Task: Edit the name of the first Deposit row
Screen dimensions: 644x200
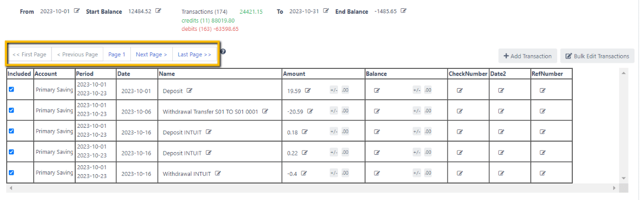Action: tap(189, 90)
